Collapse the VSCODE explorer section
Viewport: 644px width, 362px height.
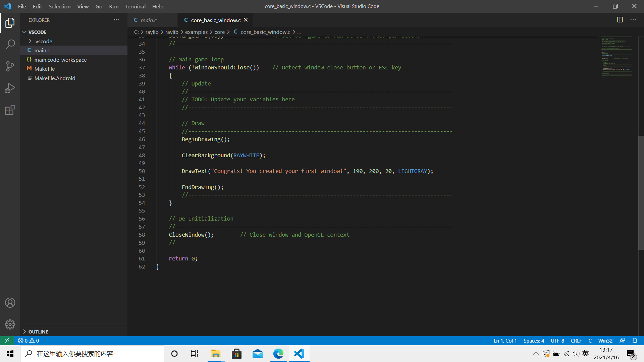pyautogui.click(x=37, y=32)
